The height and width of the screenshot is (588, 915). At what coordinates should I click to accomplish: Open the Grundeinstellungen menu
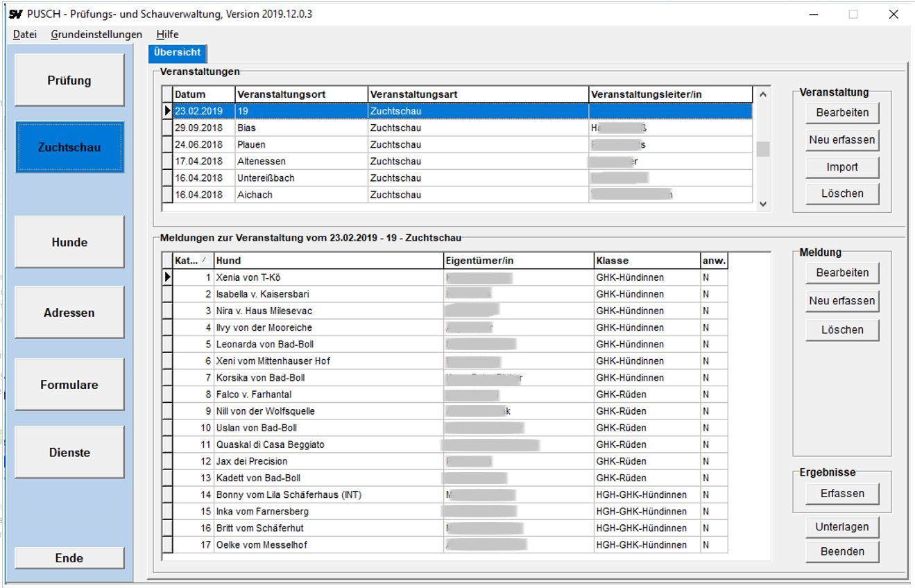coord(96,34)
